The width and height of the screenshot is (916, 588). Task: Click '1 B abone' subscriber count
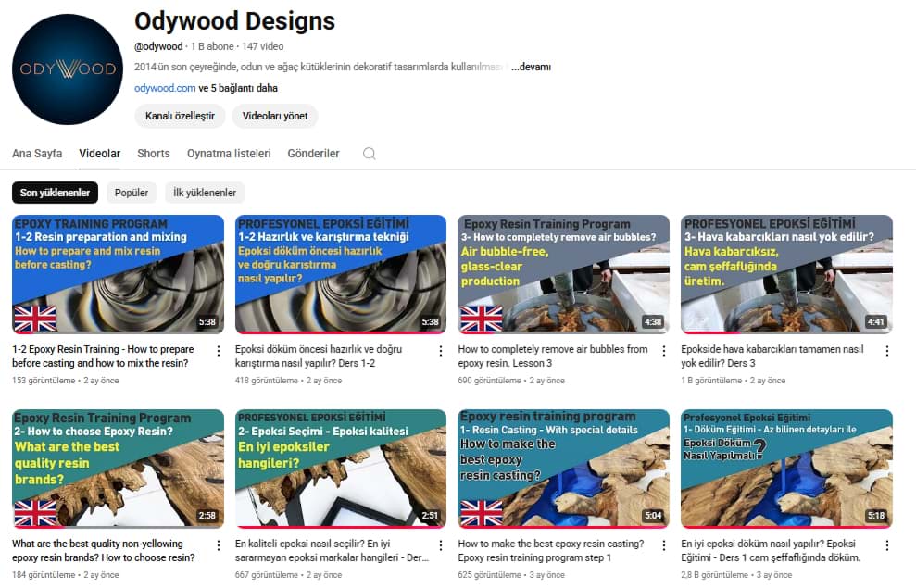coord(212,46)
